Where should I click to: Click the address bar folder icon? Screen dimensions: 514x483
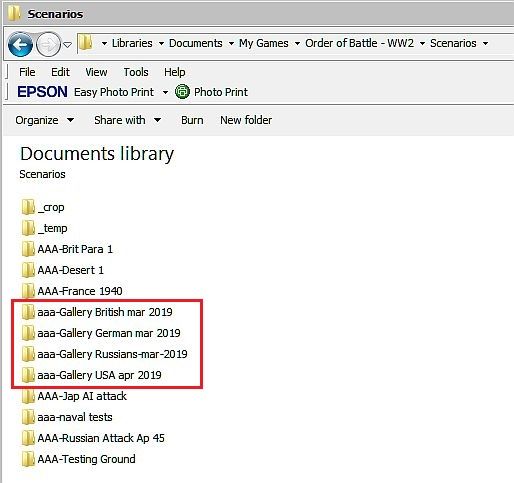86,43
